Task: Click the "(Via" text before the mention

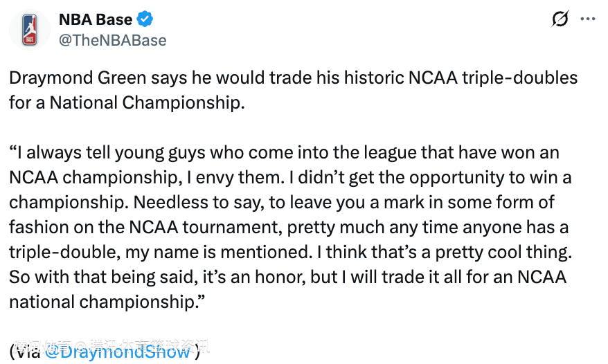Action: point(25,351)
